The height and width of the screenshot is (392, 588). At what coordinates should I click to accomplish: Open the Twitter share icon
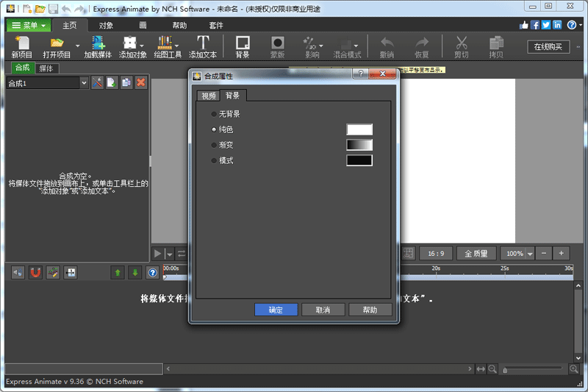point(546,25)
